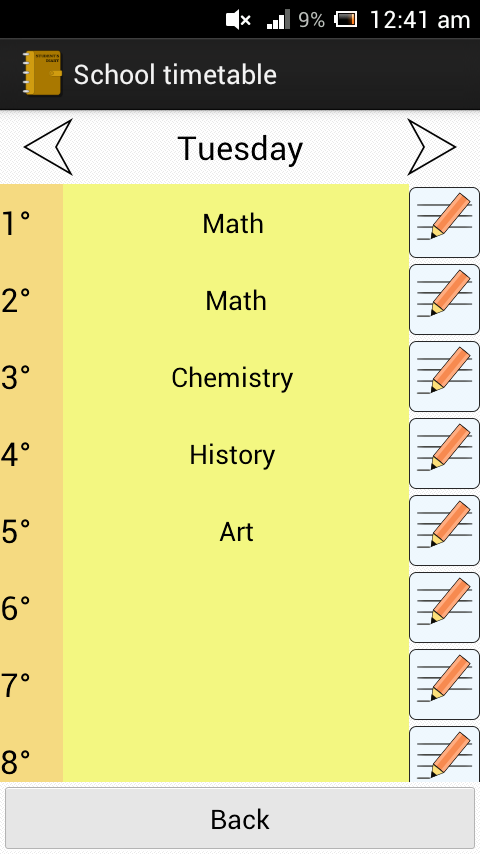The height and width of the screenshot is (854, 480).
Task: Go to previous day with left arrow
Action: click(48, 147)
